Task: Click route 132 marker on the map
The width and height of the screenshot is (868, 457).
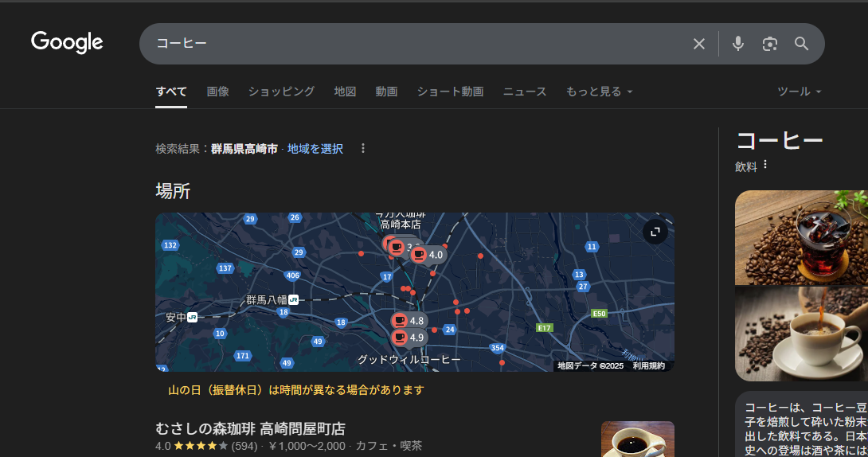Action: [170, 245]
